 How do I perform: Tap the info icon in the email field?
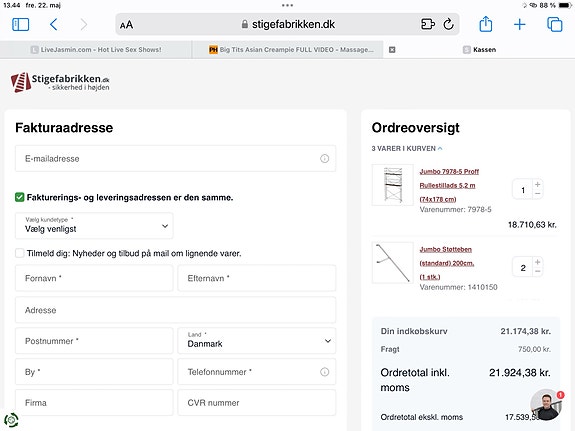325,158
